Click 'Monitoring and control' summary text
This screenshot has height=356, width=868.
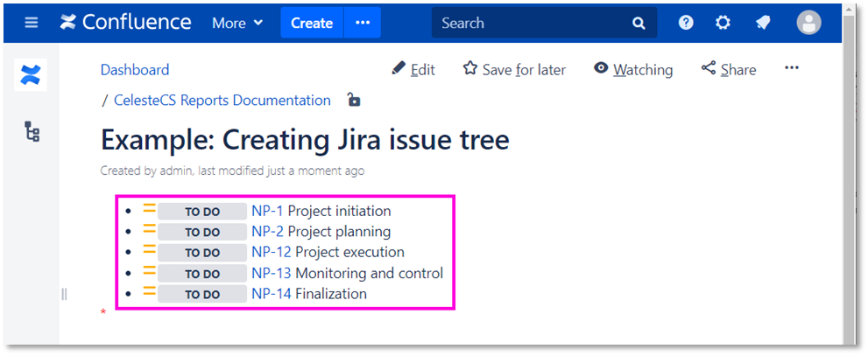(370, 273)
